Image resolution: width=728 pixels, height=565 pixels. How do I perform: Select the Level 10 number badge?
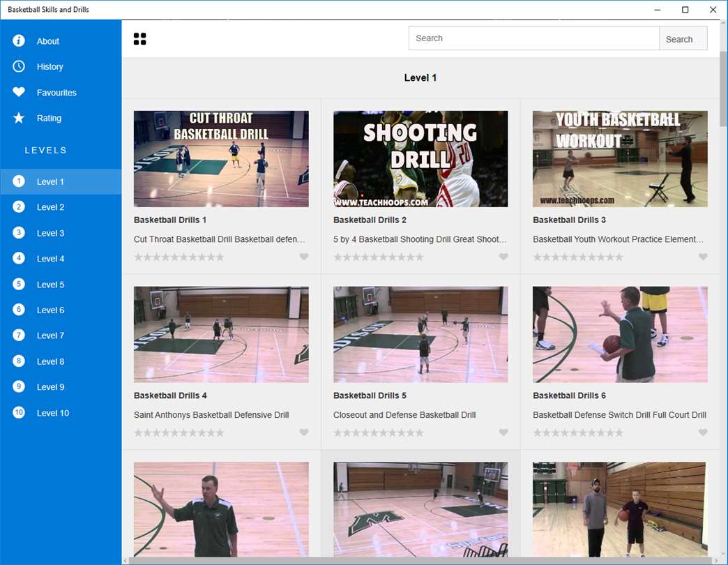click(x=19, y=412)
